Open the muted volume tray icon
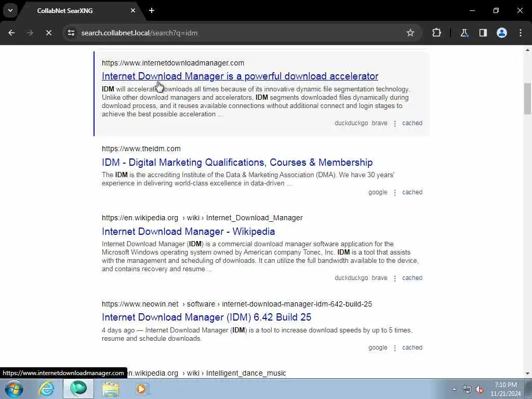The width and height of the screenshot is (532, 399). [x=480, y=389]
